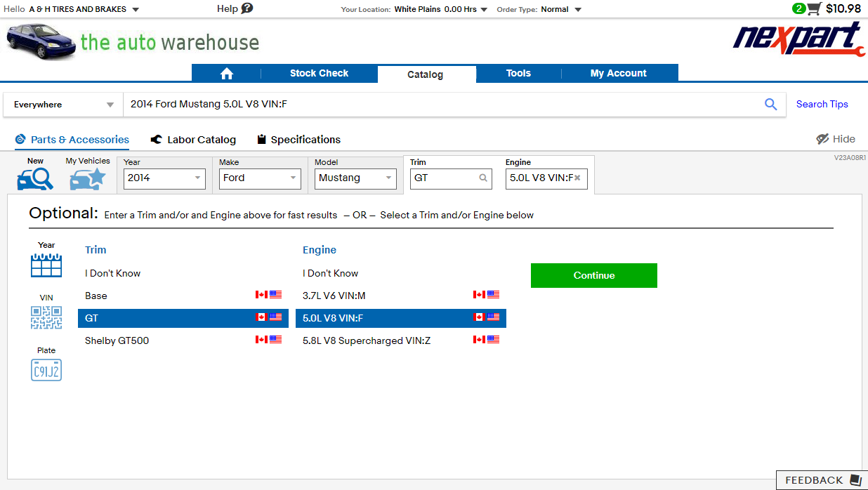Click country flags on the 3.7L V6 row
This screenshot has width=868, height=490.
pyautogui.click(x=486, y=296)
